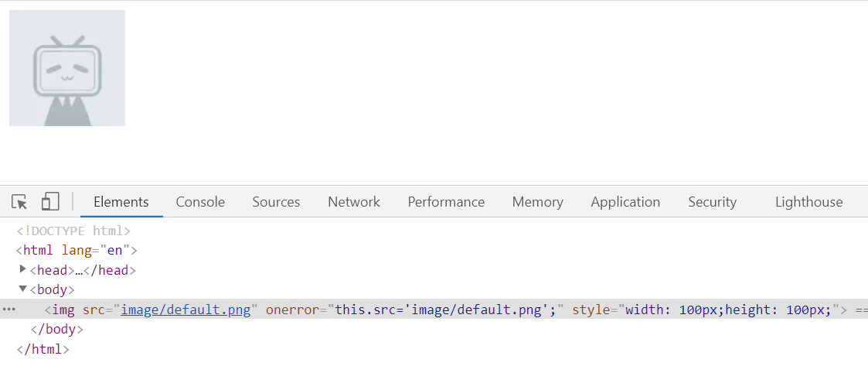The height and width of the screenshot is (390, 868).
Task: Switch to the Console tab
Action: tap(200, 202)
